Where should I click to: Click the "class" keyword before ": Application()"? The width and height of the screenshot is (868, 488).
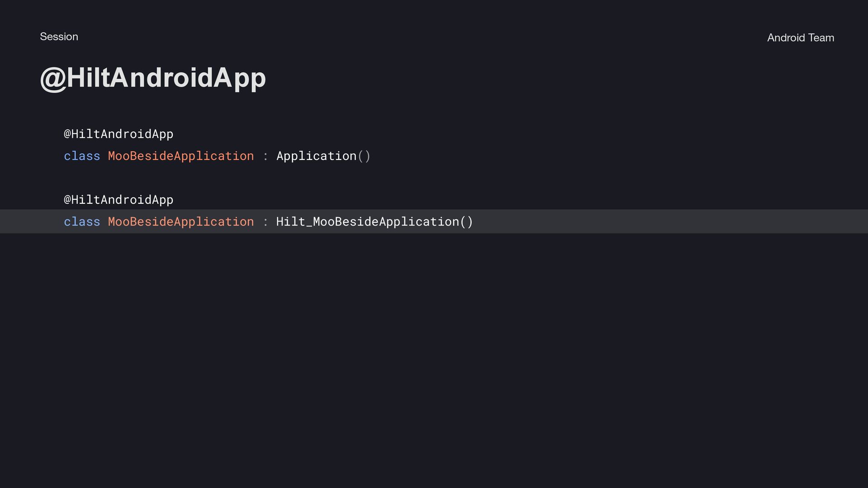[x=82, y=156]
